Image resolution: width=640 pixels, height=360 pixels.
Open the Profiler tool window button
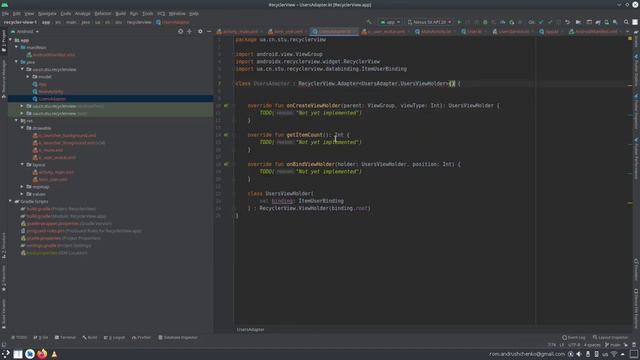click(141, 338)
